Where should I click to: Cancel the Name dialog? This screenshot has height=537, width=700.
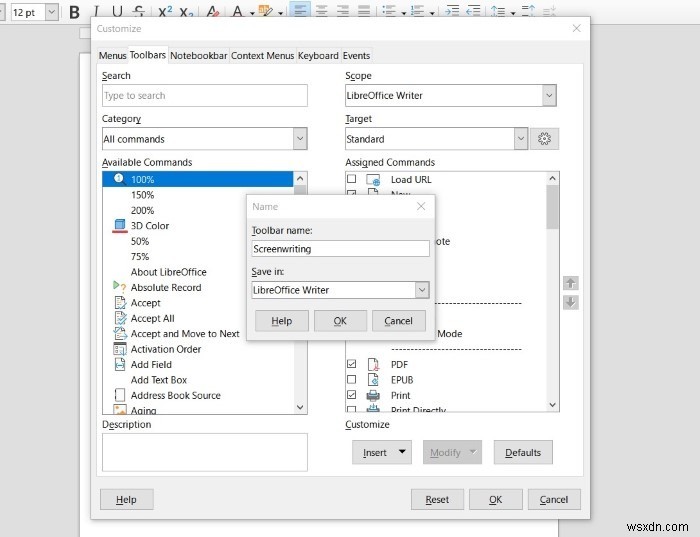pos(399,321)
